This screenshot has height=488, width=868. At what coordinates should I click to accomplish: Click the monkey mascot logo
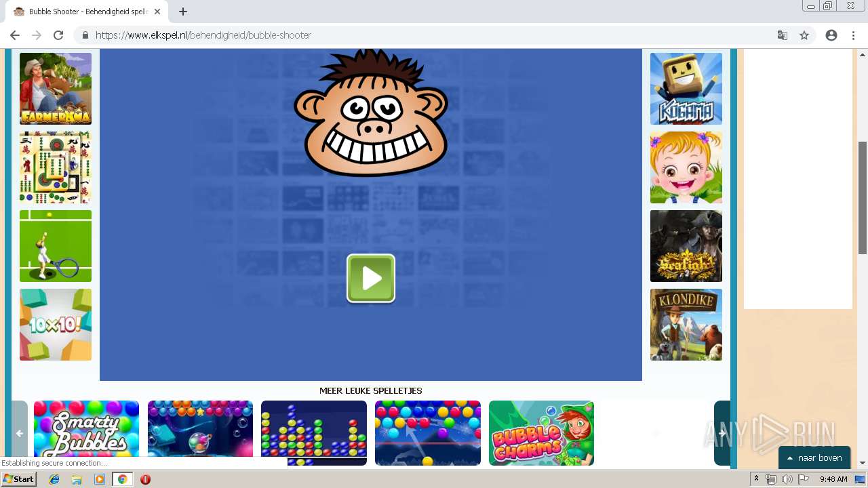point(371,113)
